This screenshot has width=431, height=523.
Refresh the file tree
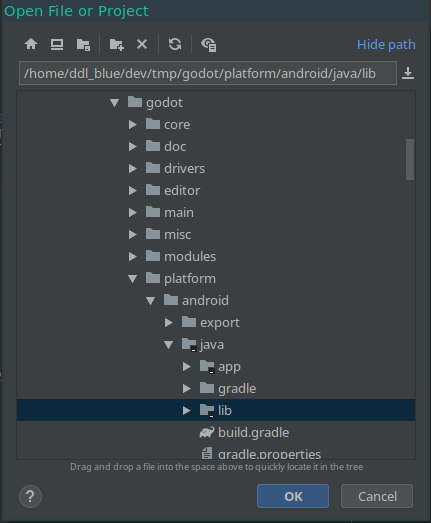coord(175,44)
